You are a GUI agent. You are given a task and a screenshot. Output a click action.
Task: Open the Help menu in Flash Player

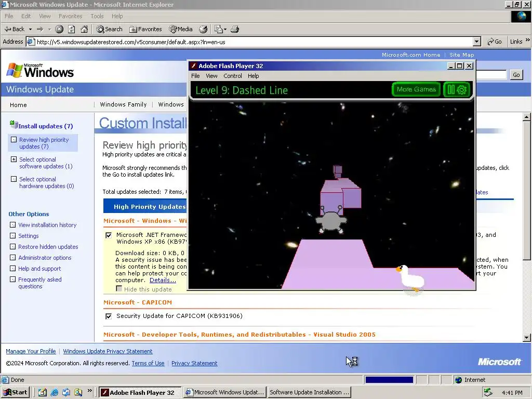pos(253,76)
